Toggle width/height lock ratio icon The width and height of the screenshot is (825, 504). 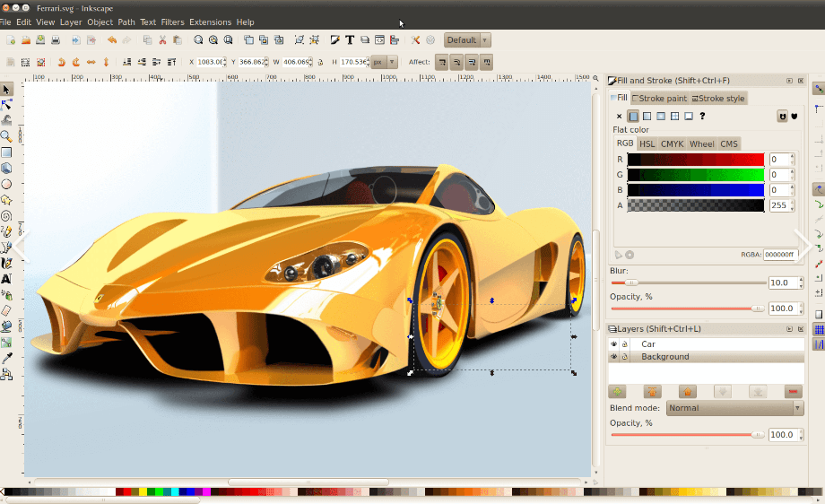[321, 62]
